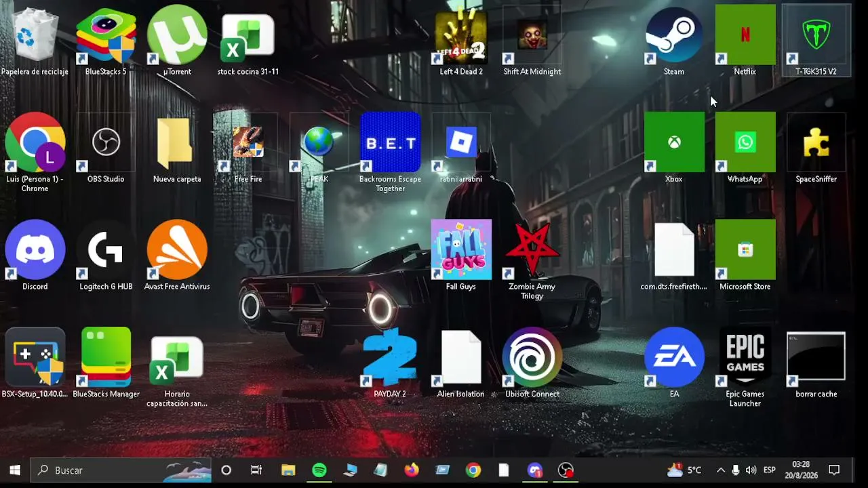Expand the hidden system tray icons
The width and height of the screenshot is (868, 488).
[721, 470]
